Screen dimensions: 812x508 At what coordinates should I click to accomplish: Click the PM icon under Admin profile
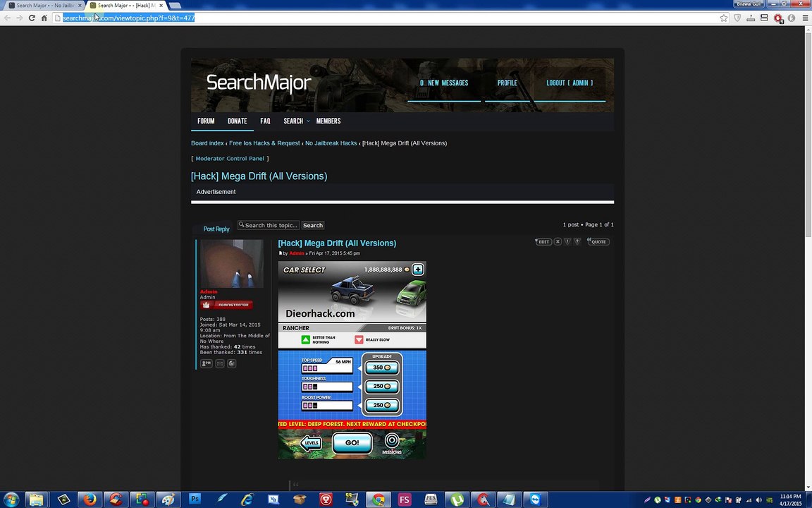click(206, 364)
